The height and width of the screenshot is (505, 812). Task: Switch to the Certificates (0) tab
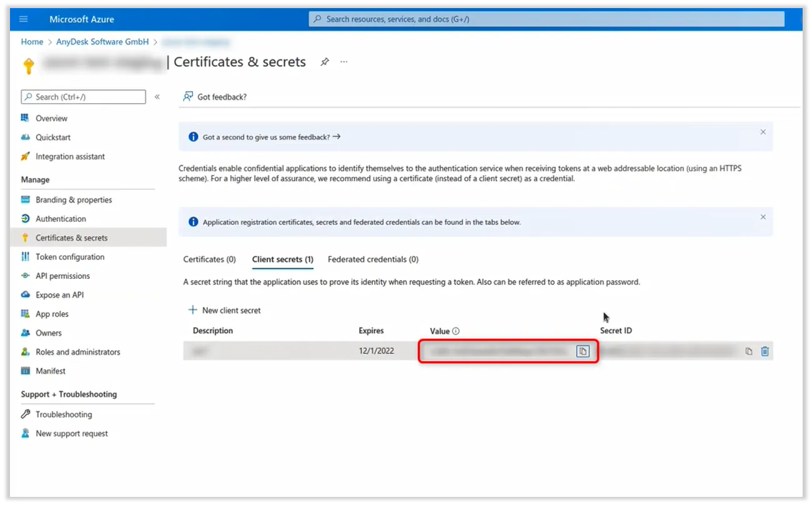209,259
